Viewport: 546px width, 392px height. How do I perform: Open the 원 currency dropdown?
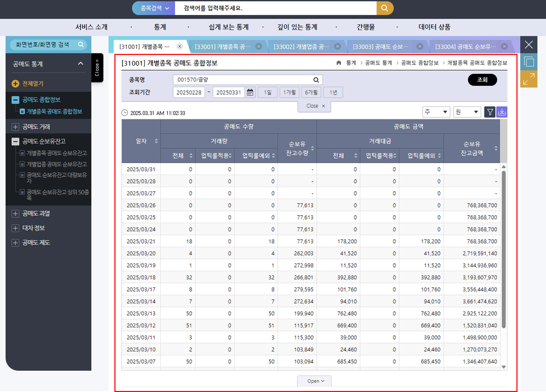pos(467,112)
